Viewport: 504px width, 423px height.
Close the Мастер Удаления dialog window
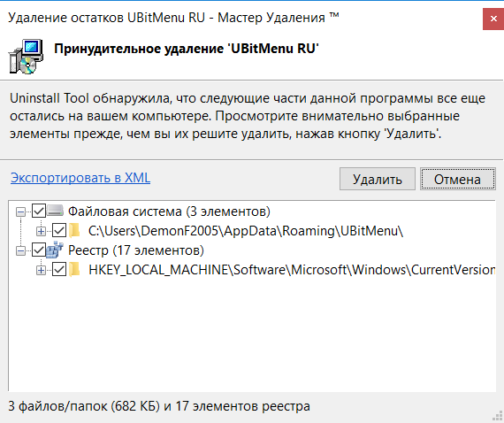point(493,19)
